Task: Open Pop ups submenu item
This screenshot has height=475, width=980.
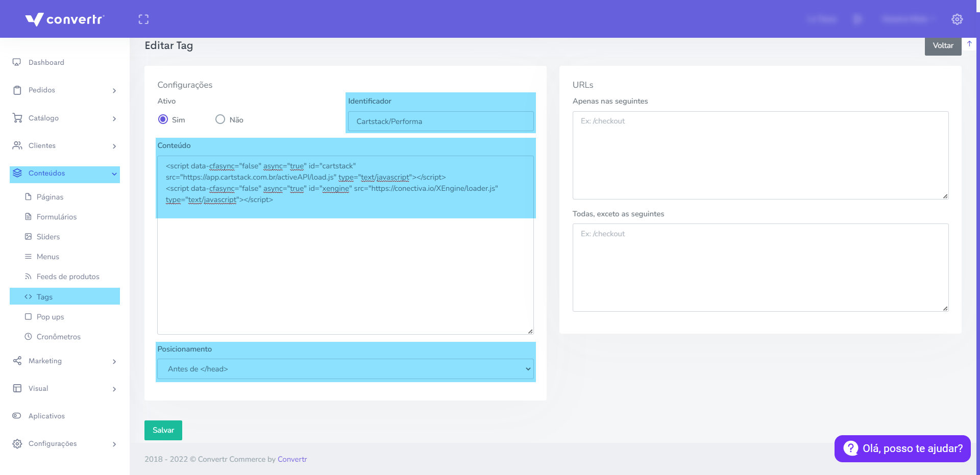Action: 51,317
